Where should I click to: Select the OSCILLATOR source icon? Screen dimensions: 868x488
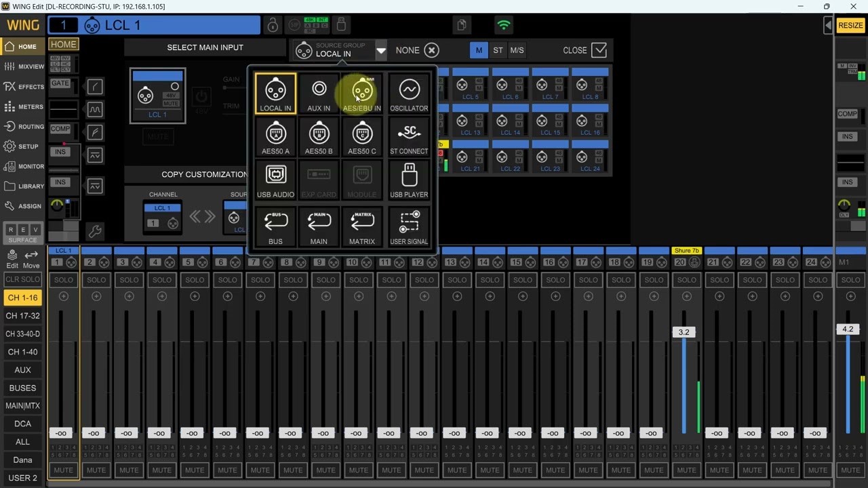[x=409, y=94]
